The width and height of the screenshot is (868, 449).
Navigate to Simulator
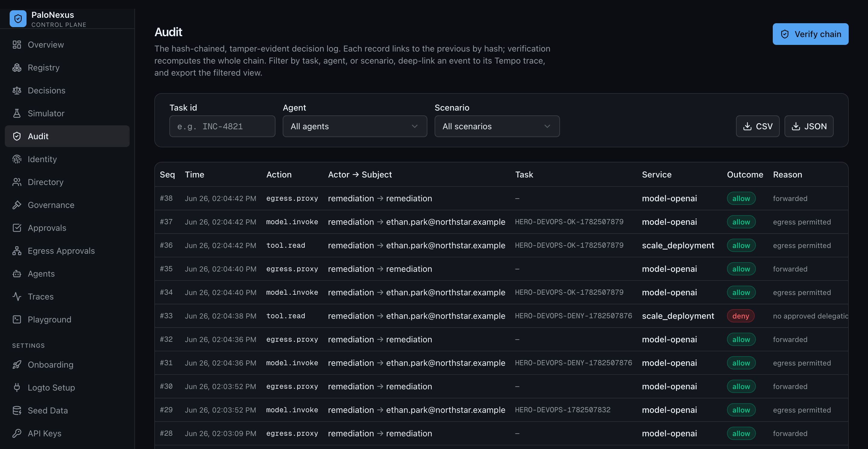coord(67,113)
